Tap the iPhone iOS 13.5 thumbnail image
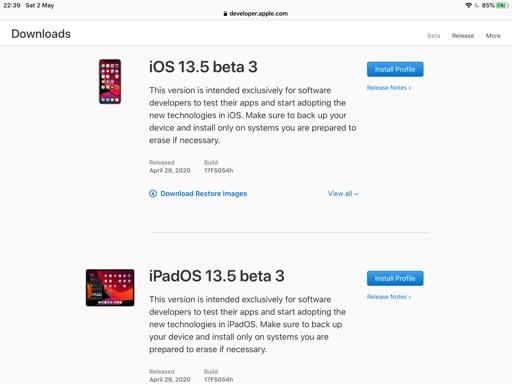 pos(110,82)
